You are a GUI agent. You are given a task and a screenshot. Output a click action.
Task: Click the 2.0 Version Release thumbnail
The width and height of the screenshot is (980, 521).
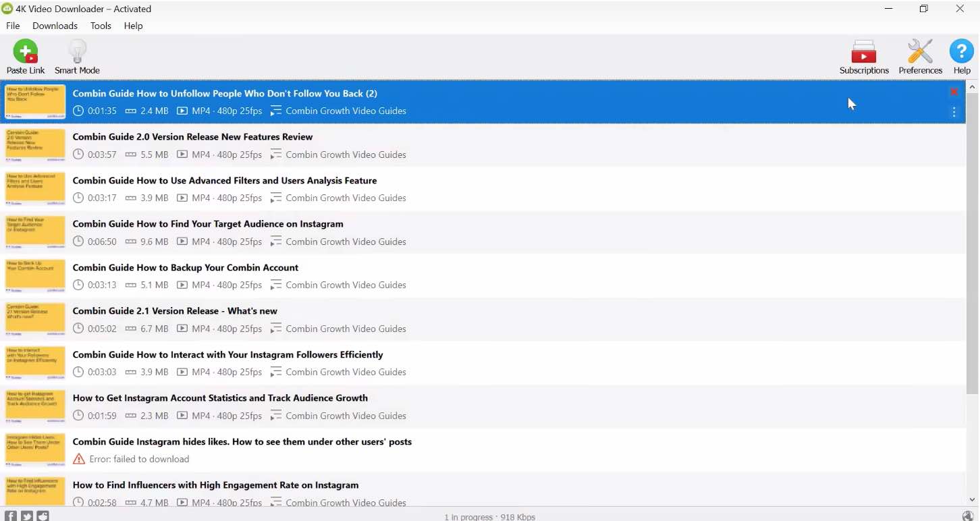pos(34,145)
